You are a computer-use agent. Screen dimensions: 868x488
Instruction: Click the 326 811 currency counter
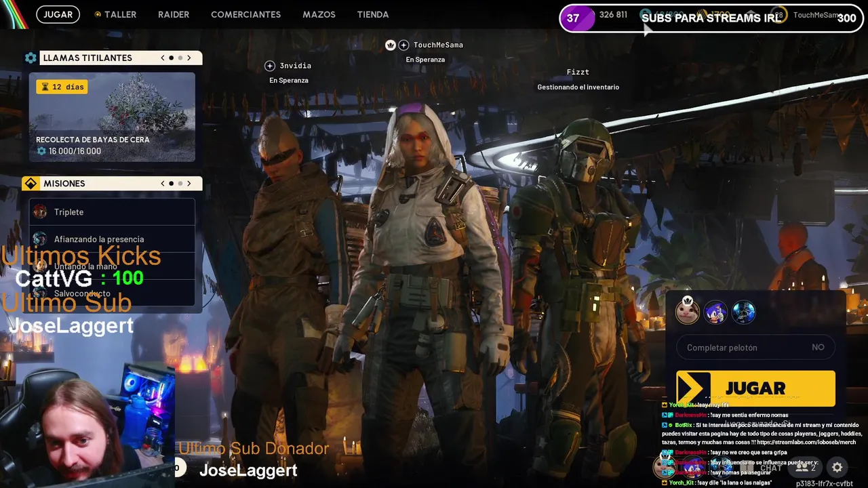[613, 14]
